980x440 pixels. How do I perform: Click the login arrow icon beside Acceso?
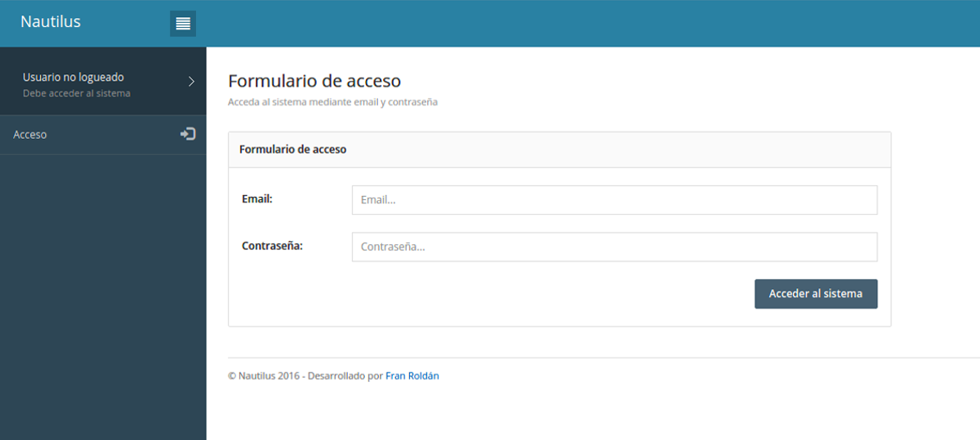188,134
